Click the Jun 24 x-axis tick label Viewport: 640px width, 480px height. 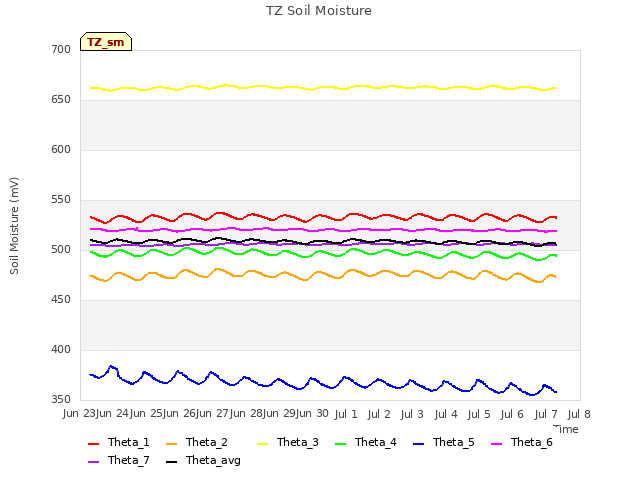(113, 414)
